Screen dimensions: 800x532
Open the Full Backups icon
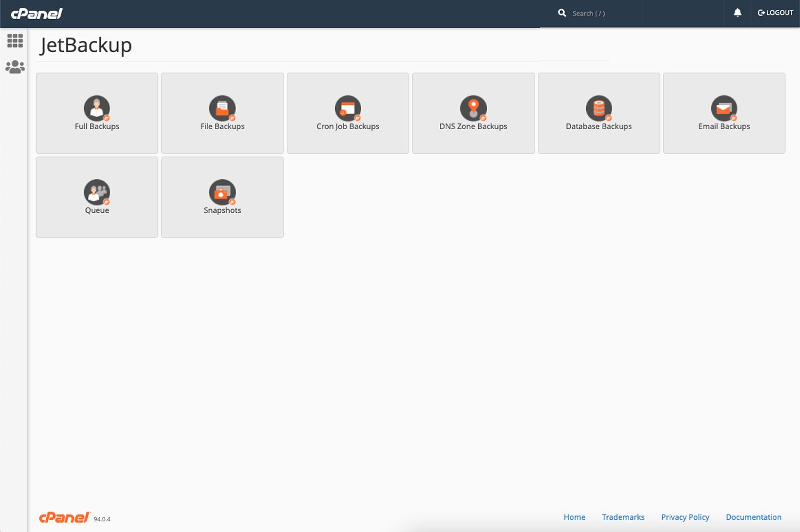point(97,108)
